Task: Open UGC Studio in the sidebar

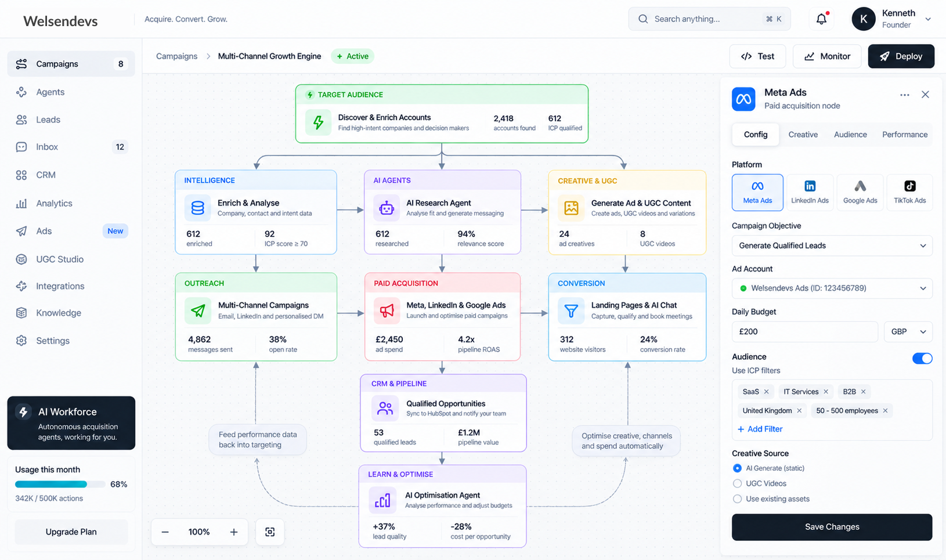Action: coord(71,259)
